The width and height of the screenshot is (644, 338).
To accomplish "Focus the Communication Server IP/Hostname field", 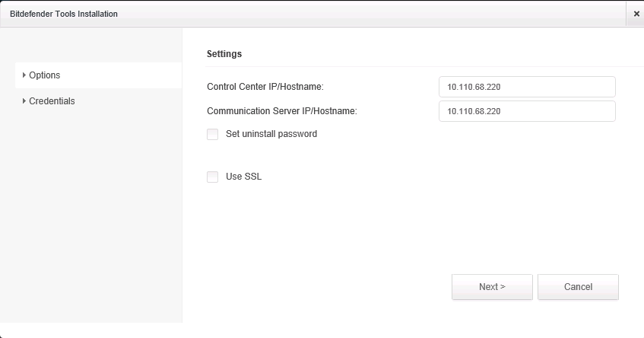I will pos(526,111).
